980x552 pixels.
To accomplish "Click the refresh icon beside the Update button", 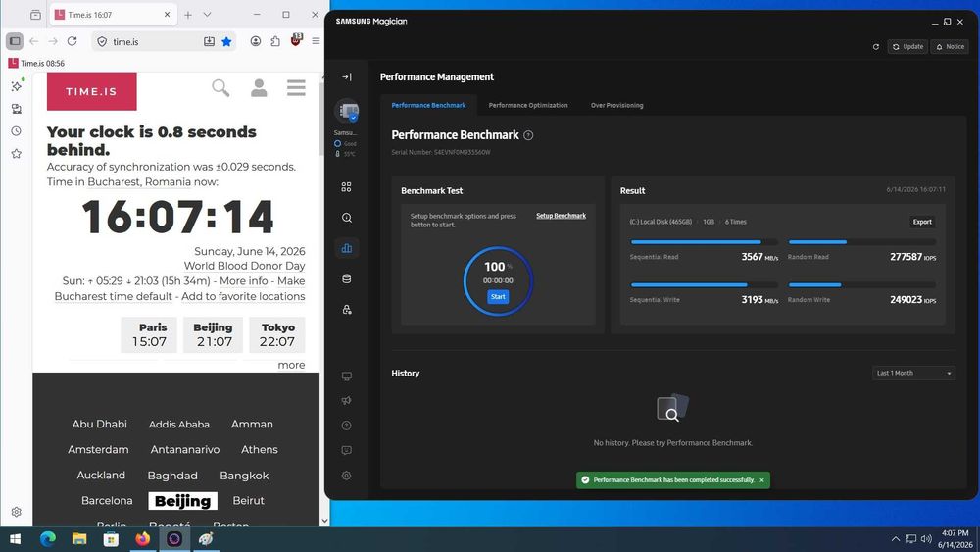I will pos(875,47).
